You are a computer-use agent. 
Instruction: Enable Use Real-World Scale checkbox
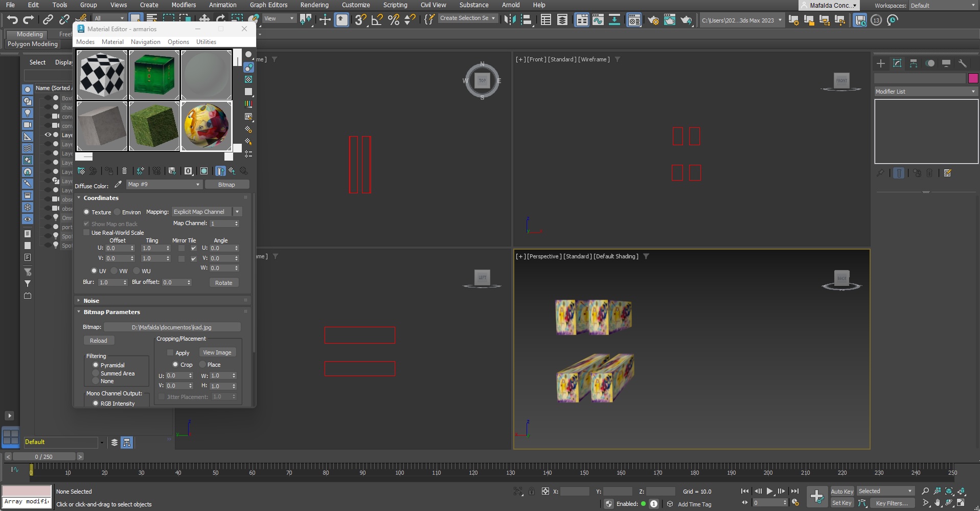pos(87,233)
